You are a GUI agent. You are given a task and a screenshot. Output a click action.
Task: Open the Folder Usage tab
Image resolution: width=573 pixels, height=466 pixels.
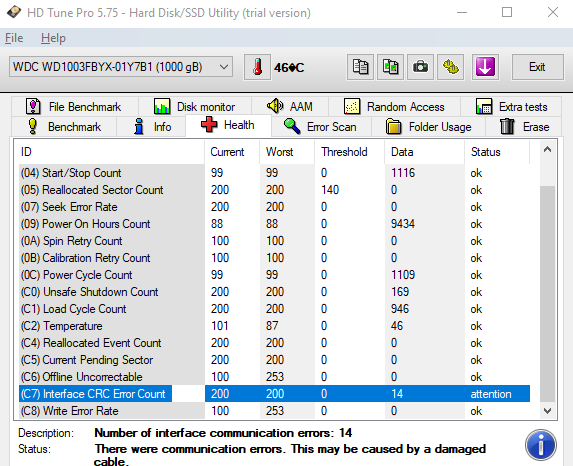[428, 127]
